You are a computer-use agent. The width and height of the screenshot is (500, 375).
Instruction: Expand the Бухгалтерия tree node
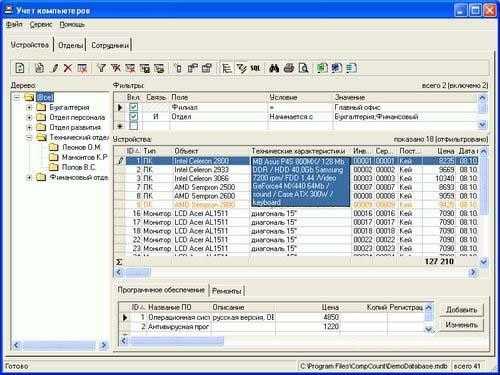tap(29, 108)
